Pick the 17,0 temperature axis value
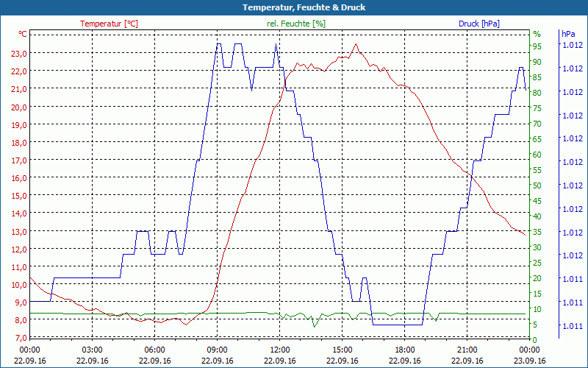Screen dimensions: 588x368 tap(19, 160)
